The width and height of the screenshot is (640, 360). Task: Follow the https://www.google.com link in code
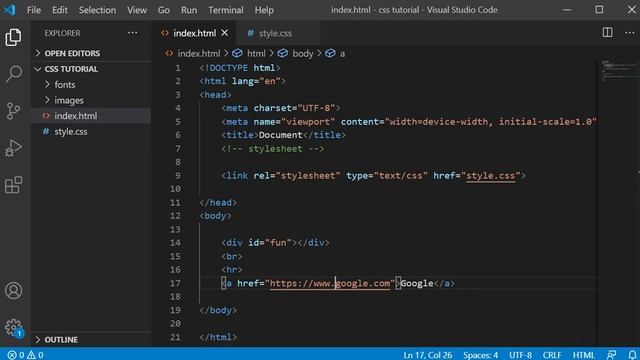tap(330, 283)
